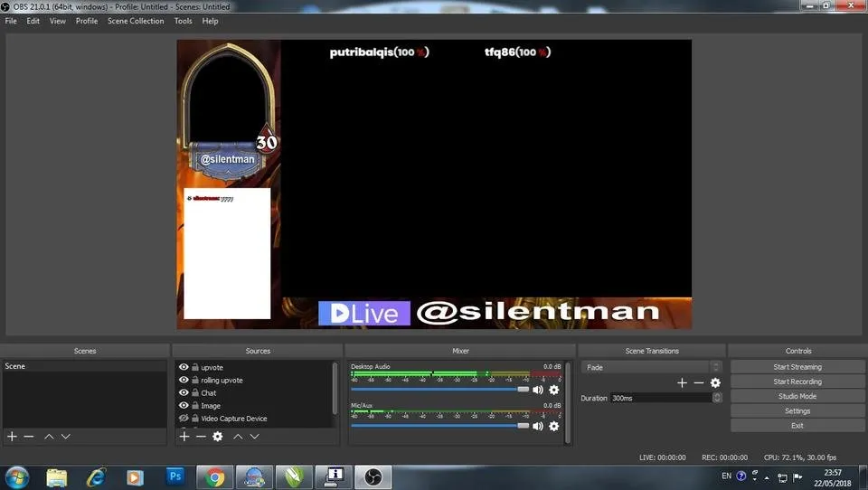
Task: Open transition properties gear icon
Action: coord(715,382)
